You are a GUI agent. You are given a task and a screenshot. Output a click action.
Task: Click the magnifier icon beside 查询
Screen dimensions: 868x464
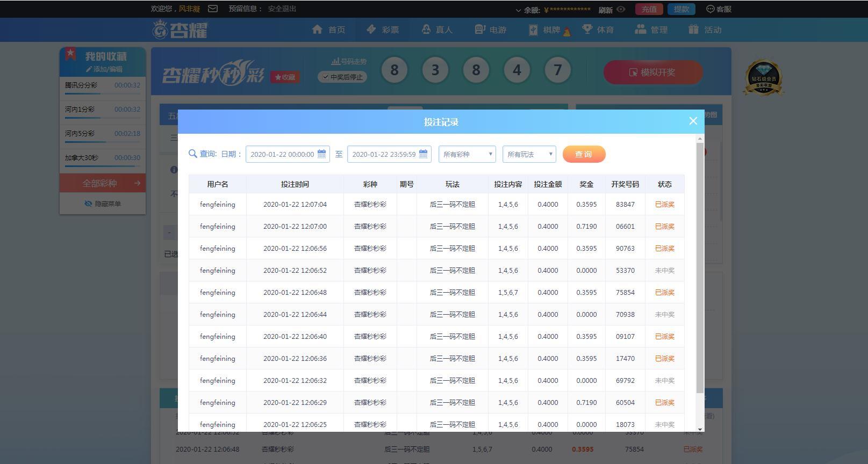pos(192,154)
